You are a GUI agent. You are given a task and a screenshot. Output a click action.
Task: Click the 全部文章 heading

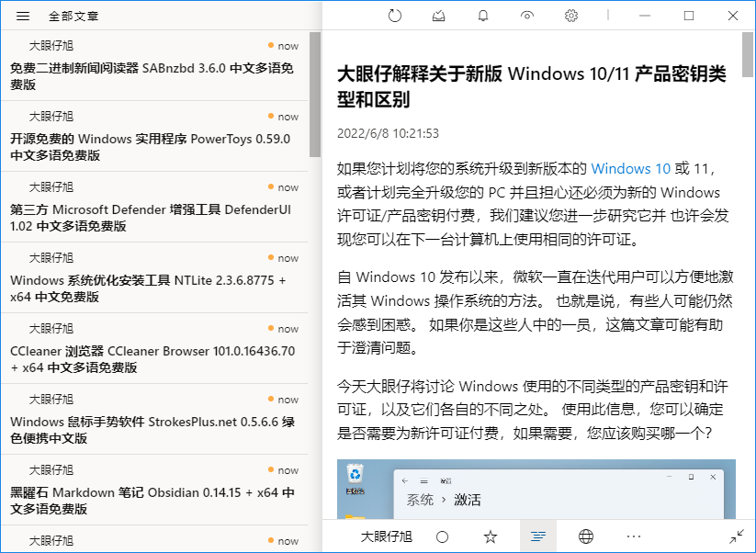[73, 16]
